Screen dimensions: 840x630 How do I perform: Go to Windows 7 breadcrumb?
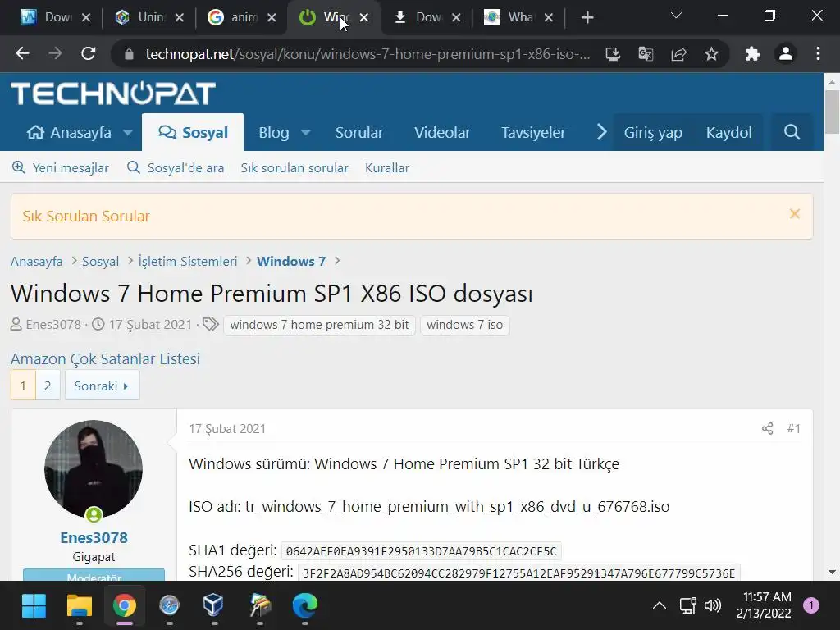tap(291, 262)
